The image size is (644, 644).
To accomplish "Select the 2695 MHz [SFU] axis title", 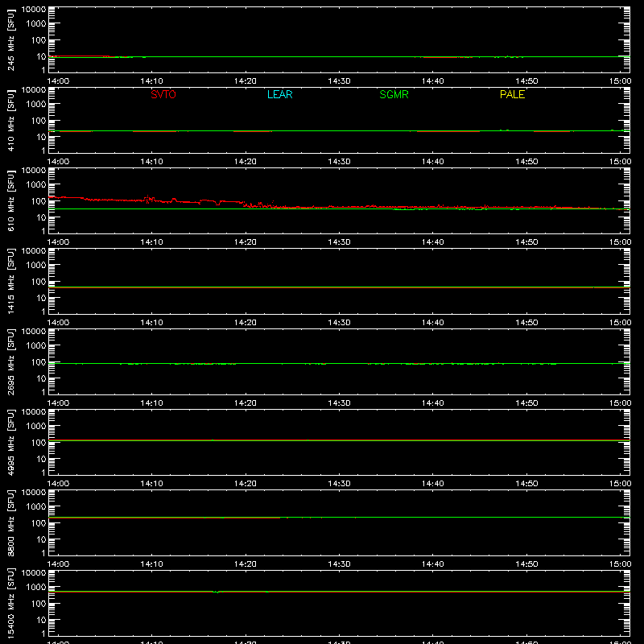I will pyautogui.click(x=11, y=361).
